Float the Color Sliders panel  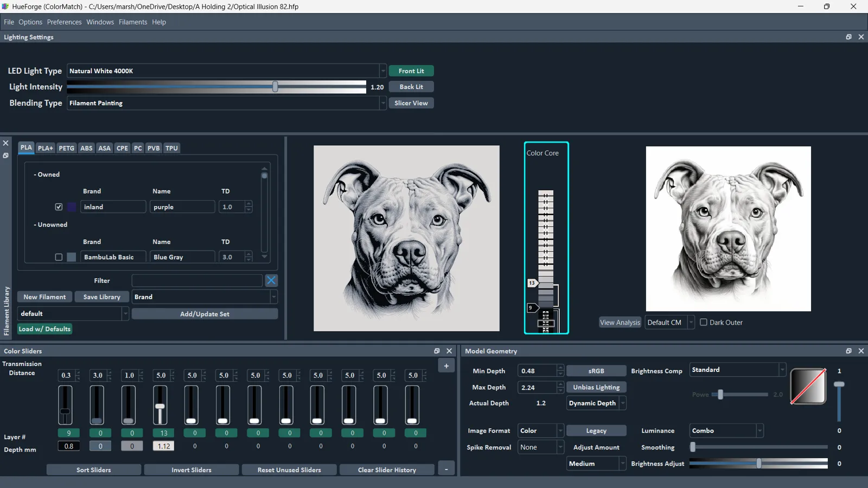click(437, 351)
